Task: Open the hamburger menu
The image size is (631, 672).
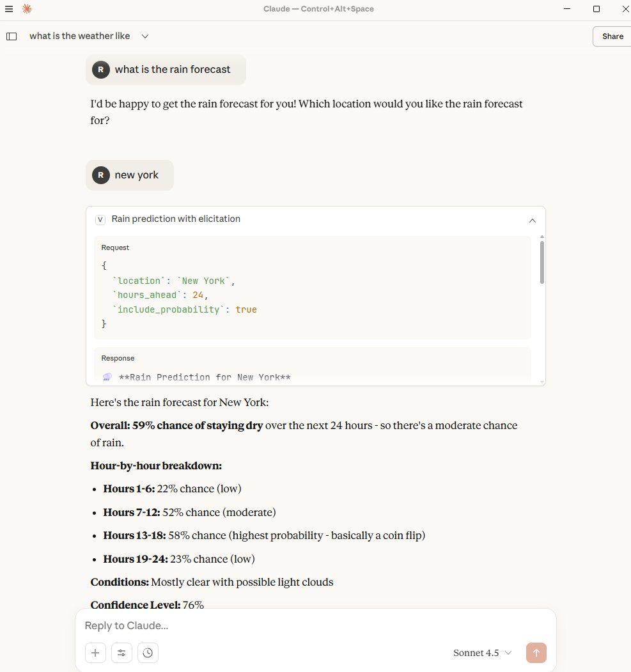Action: [8, 9]
